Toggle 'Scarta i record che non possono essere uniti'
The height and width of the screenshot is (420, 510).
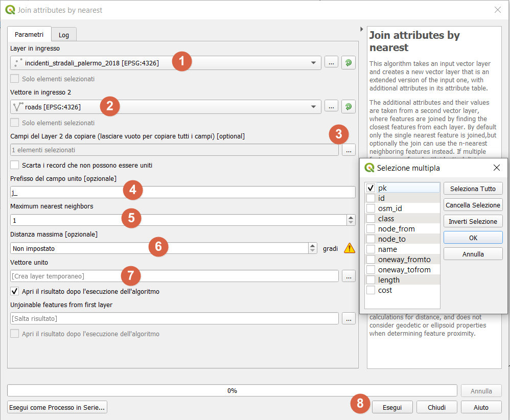(15, 165)
